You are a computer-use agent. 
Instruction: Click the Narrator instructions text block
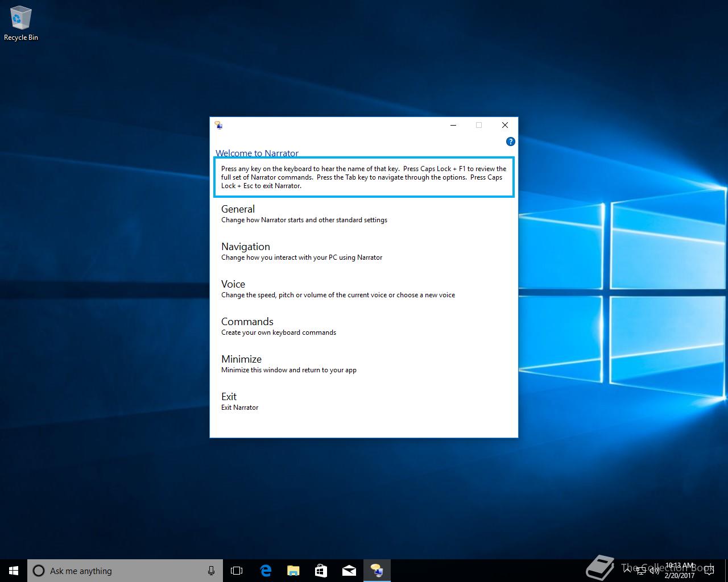click(364, 177)
